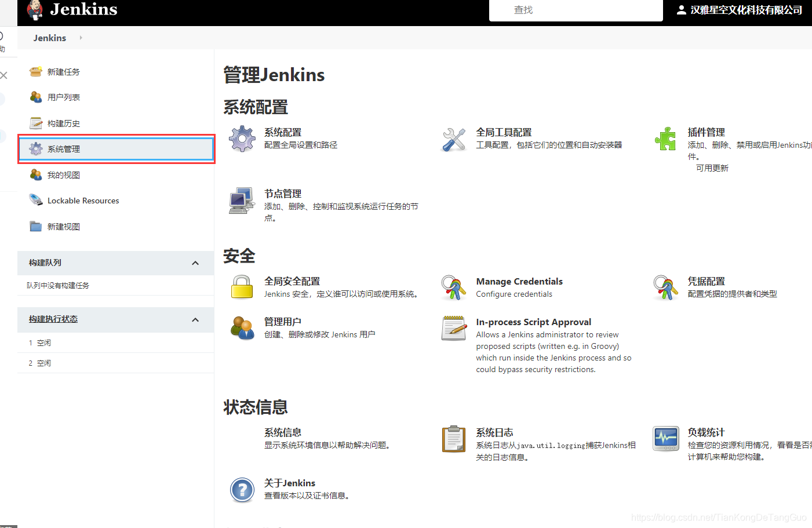
Task: Collapse the 构建执行状态 section
Action: click(195, 319)
